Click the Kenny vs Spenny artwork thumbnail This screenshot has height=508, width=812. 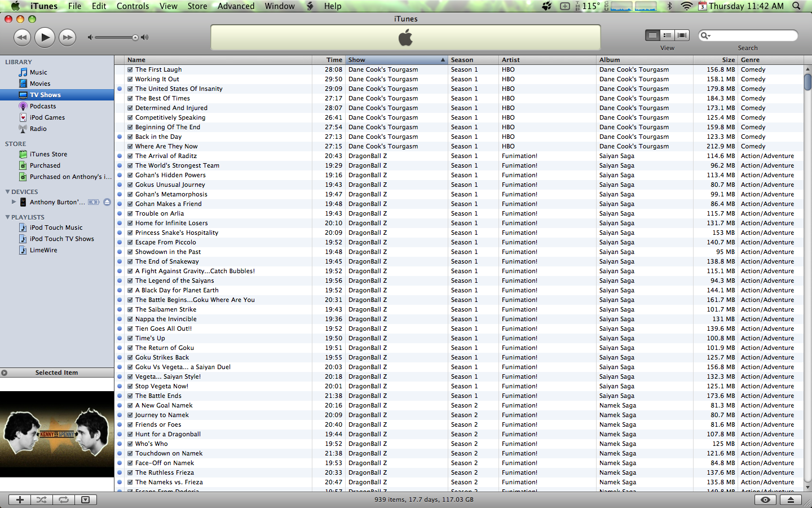click(57, 434)
